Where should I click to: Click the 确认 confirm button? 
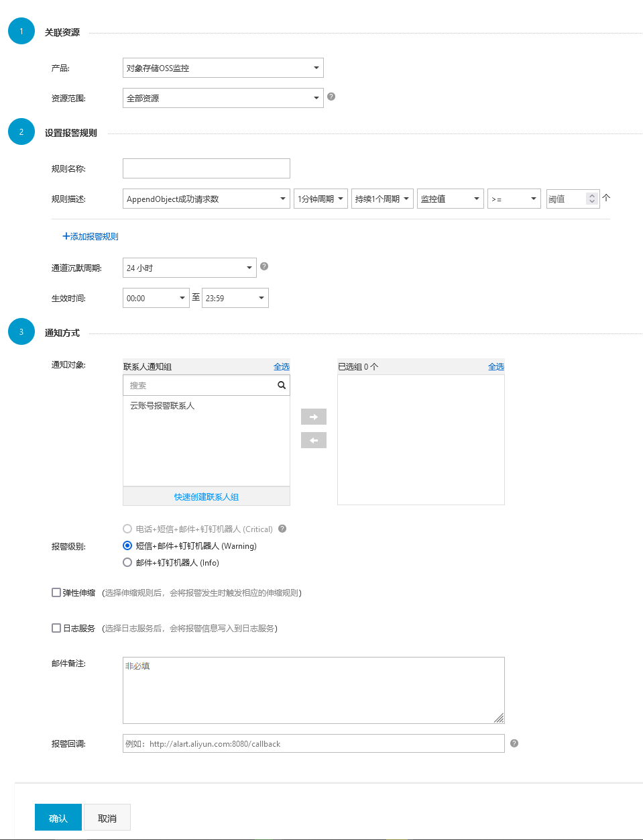[x=58, y=817]
